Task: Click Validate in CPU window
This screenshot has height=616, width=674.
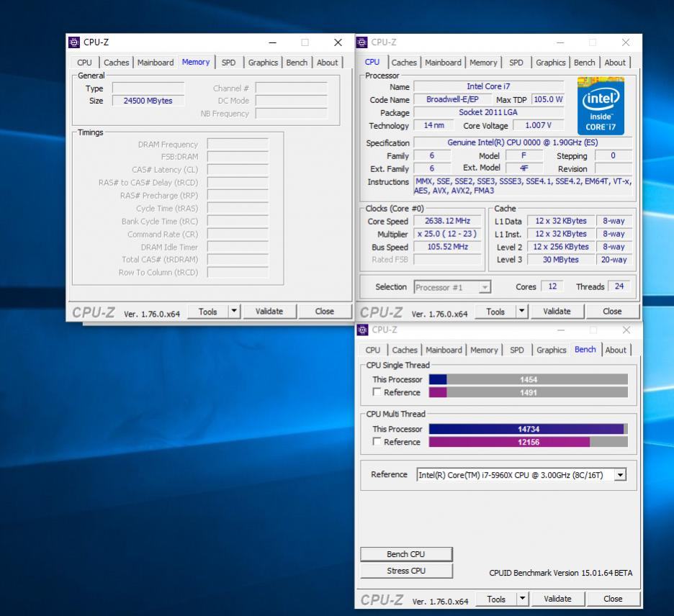Action: [557, 311]
